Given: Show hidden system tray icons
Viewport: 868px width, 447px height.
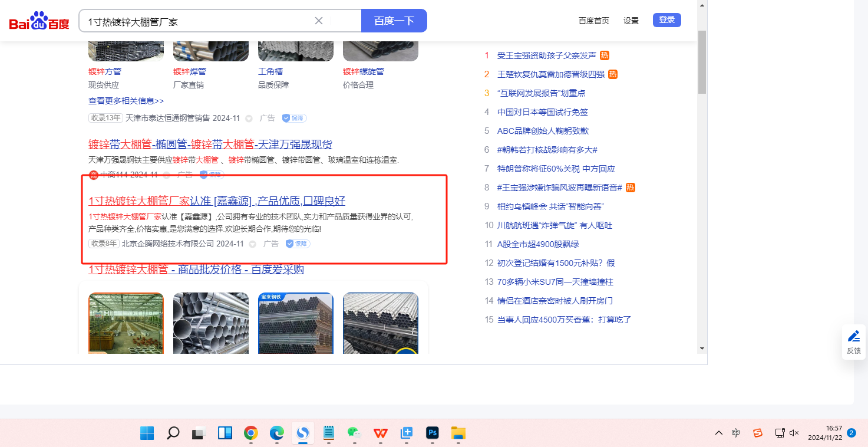Looking at the screenshot, I should [x=718, y=433].
